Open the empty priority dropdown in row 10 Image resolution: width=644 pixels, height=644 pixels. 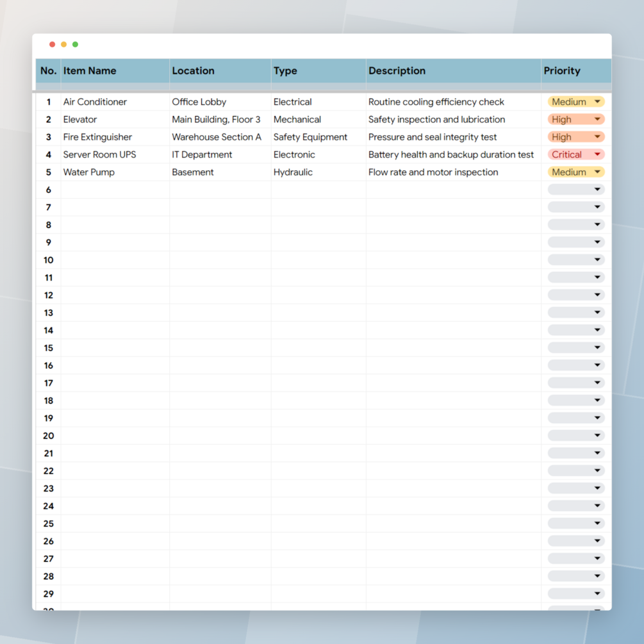576,260
